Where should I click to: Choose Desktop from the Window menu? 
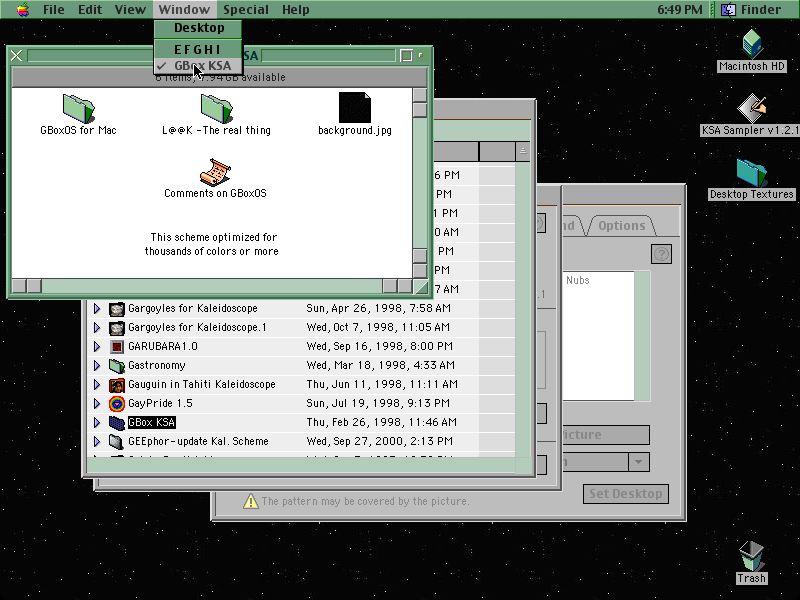click(x=198, y=28)
